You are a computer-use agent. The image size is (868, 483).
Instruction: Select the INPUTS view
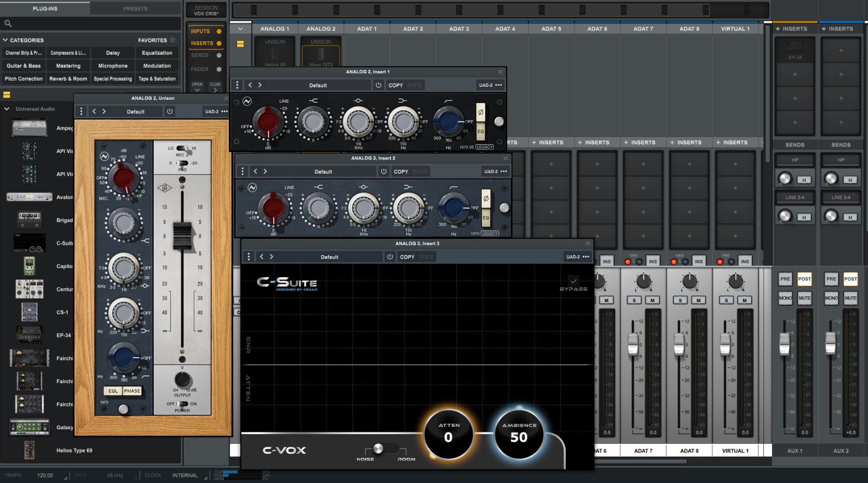[x=206, y=31]
